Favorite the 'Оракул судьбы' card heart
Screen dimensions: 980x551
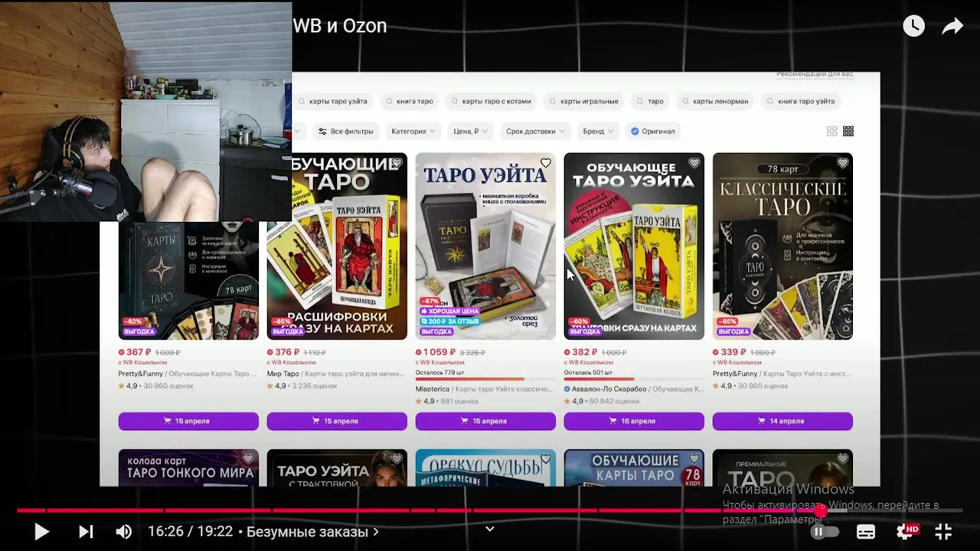(545, 459)
